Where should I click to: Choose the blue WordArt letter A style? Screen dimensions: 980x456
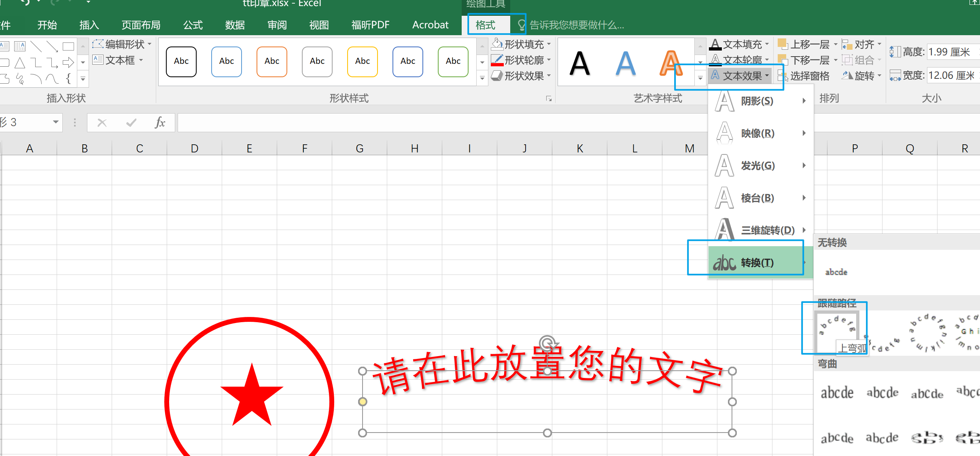626,63
